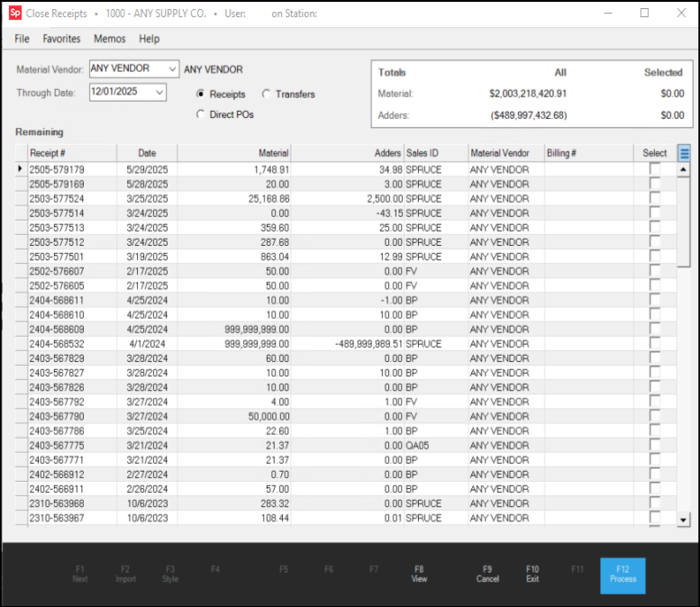
Task: Check the Select box for receipt 2505-579179
Action: 654,169
